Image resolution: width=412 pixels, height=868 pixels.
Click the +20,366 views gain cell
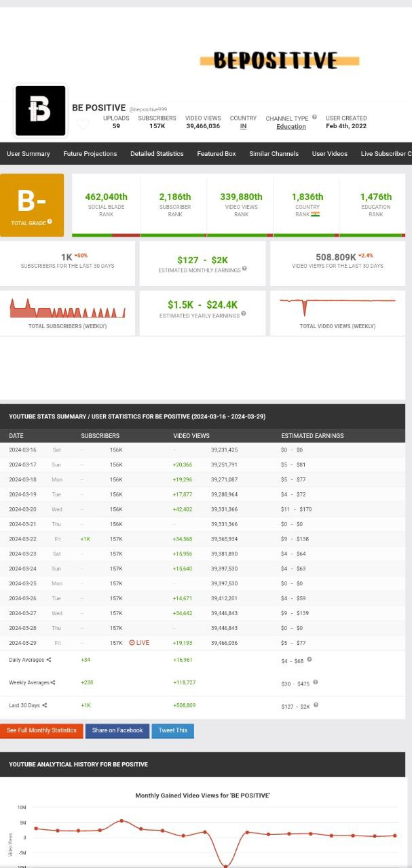pyautogui.click(x=183, y=465)
